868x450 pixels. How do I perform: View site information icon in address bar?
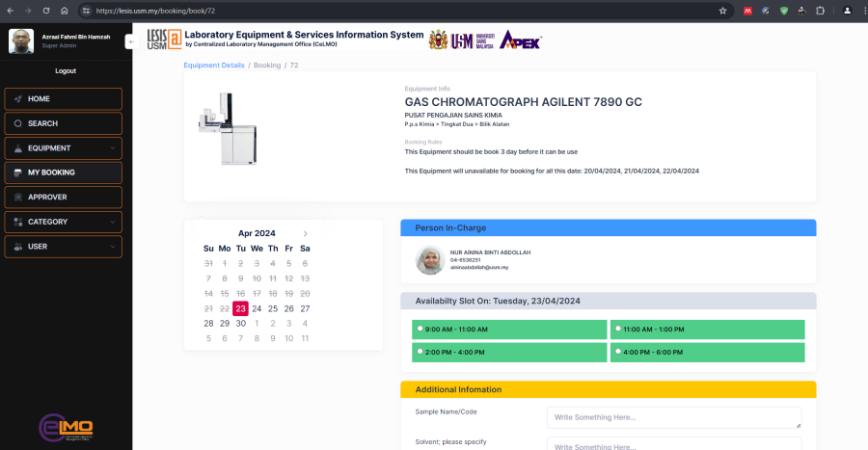(85, 11)
